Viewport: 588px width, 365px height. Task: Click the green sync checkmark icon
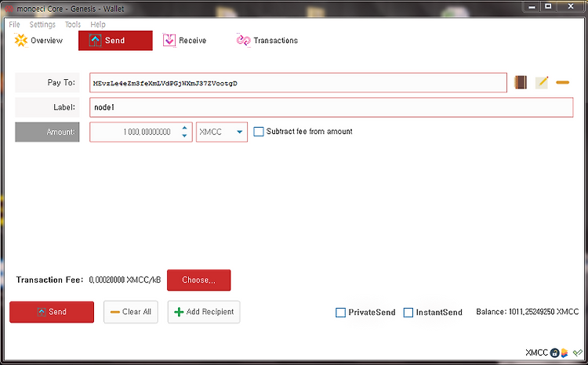[x=578, y=352]
